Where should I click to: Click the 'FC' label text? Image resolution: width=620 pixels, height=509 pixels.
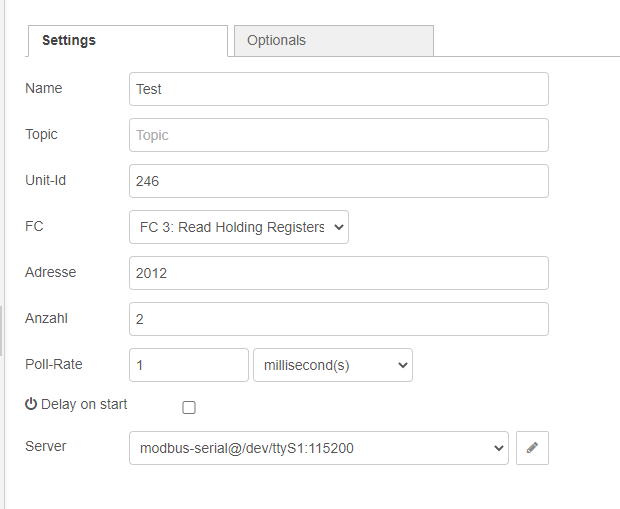[34, 226]
